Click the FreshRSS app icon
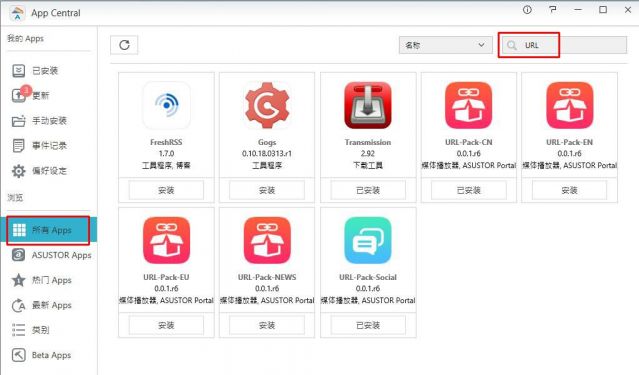Screen dimensions: 639x375 [166, 105]
